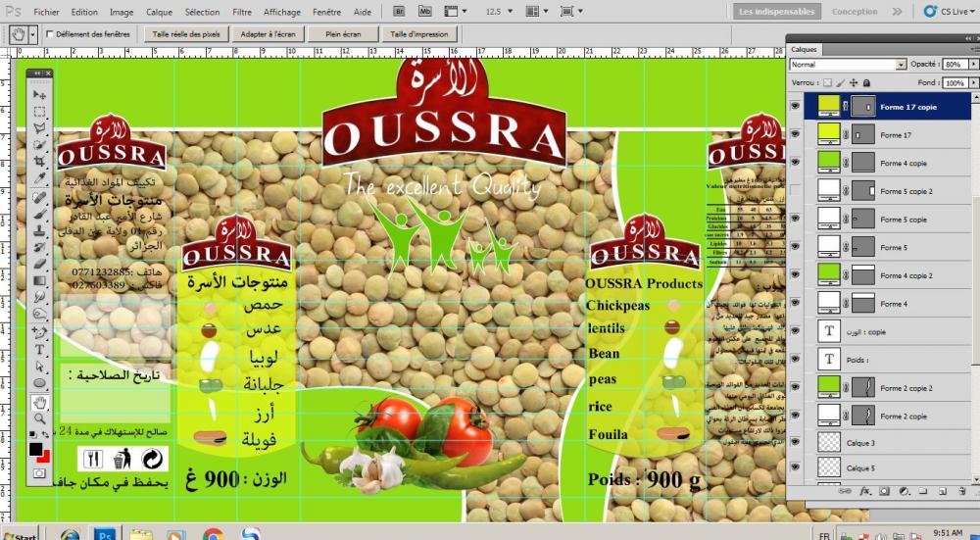Launch Mini Bridge with the Mb icon
The image size is (980, 540).
424,11
